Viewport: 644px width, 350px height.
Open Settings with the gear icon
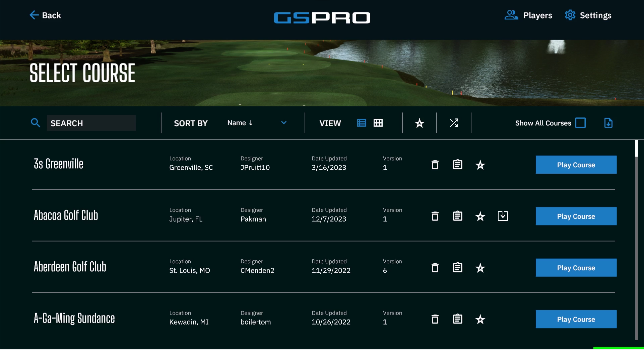click(x=588, y=15)
